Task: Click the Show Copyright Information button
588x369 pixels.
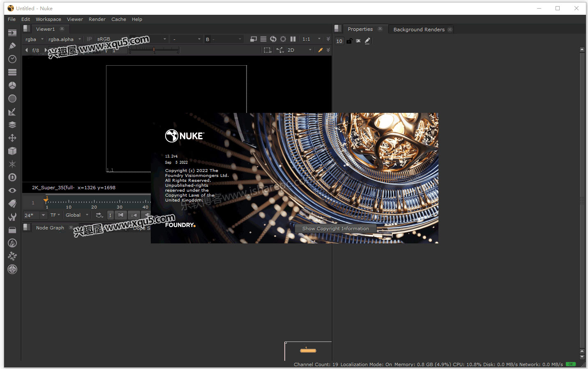Action: [335, 229]
